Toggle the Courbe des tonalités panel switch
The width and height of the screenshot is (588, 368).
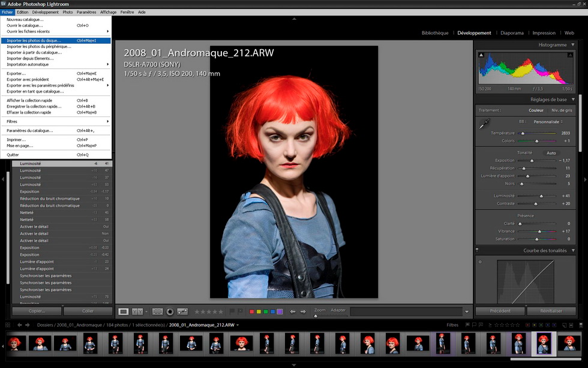click(x=477, y=250)
